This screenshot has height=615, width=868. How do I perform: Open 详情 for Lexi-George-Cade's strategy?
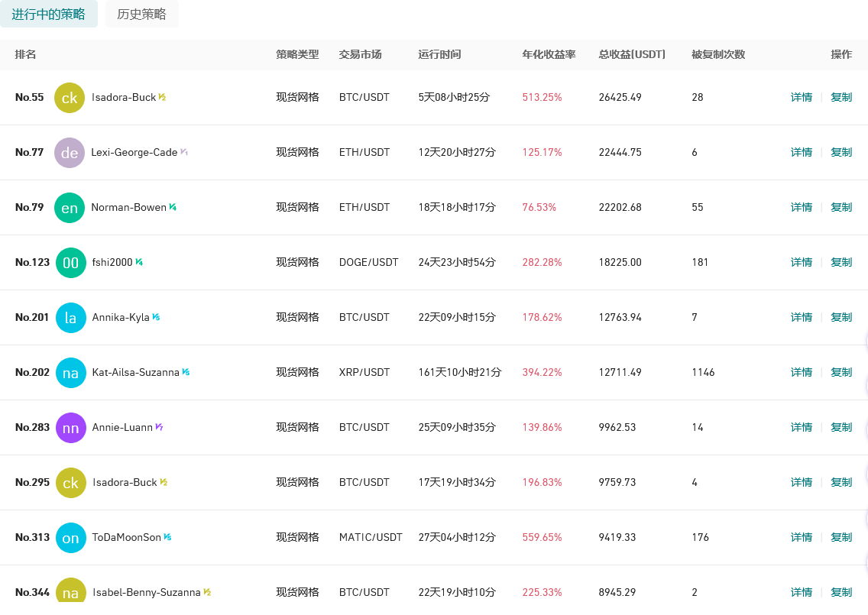tap(801, 152)
